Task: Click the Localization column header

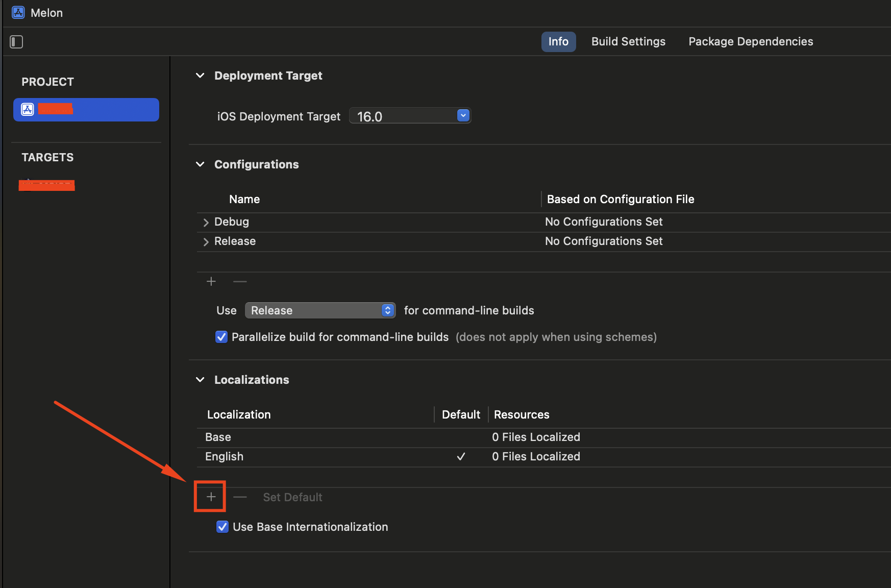Action: (239, 414)
